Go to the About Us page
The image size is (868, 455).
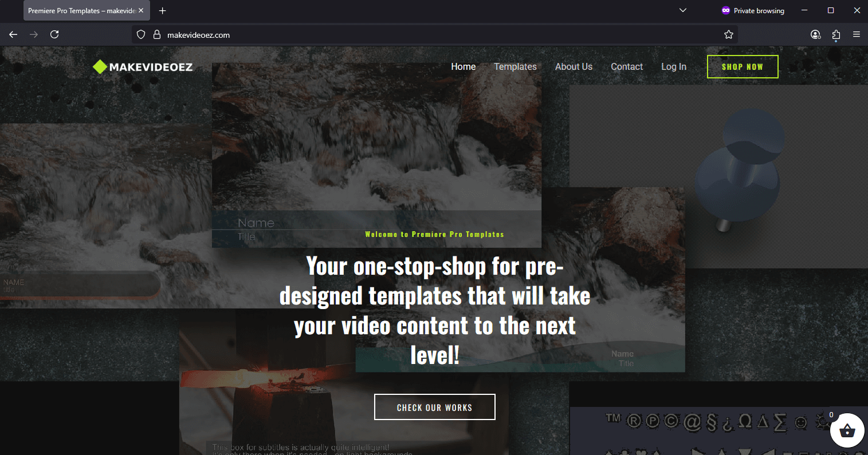[574, 67]
